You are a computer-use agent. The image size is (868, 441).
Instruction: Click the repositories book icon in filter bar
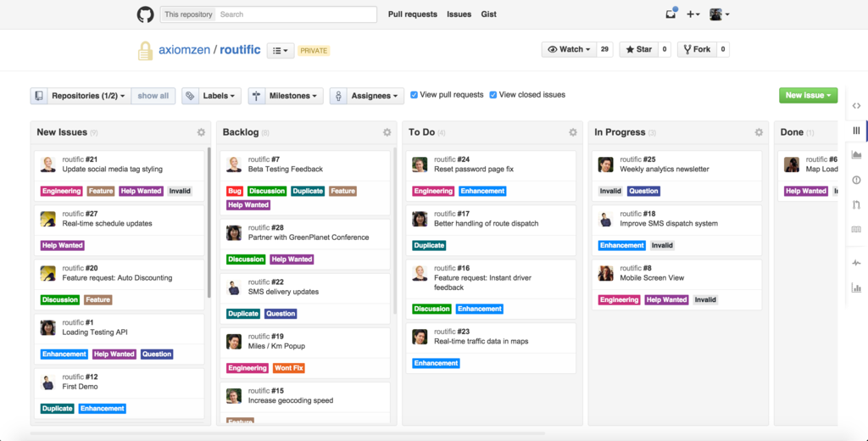tap(39, 96)
